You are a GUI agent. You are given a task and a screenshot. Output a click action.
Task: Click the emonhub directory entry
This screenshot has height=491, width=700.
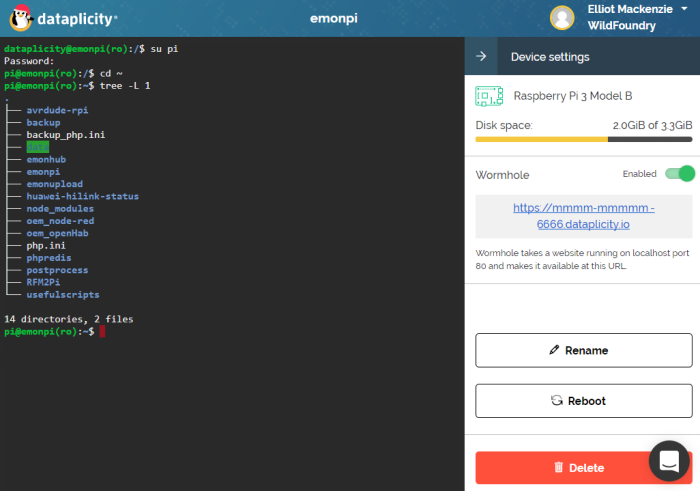coord(46,159)
